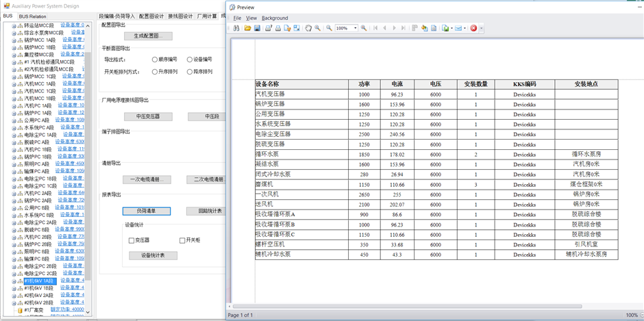The image size is (644, 321).
Task: Click the bus icon beside 转运站MCC段
Action: (x=20, y=25)
